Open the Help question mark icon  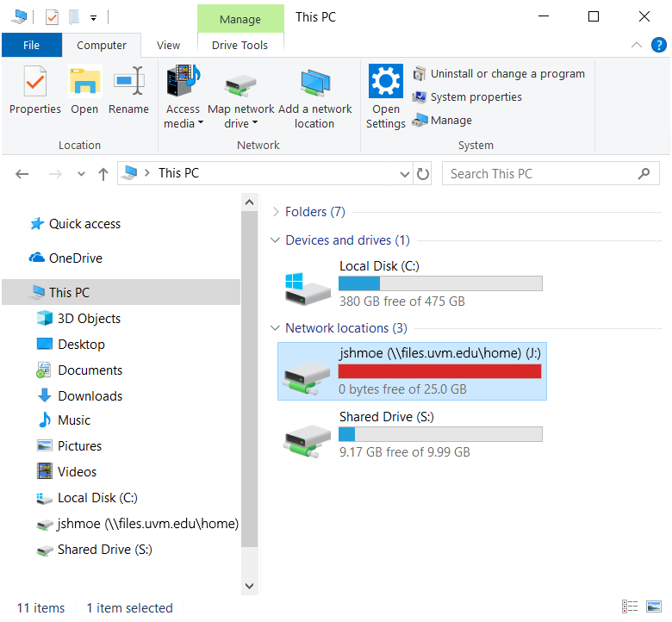coord(659,45)
